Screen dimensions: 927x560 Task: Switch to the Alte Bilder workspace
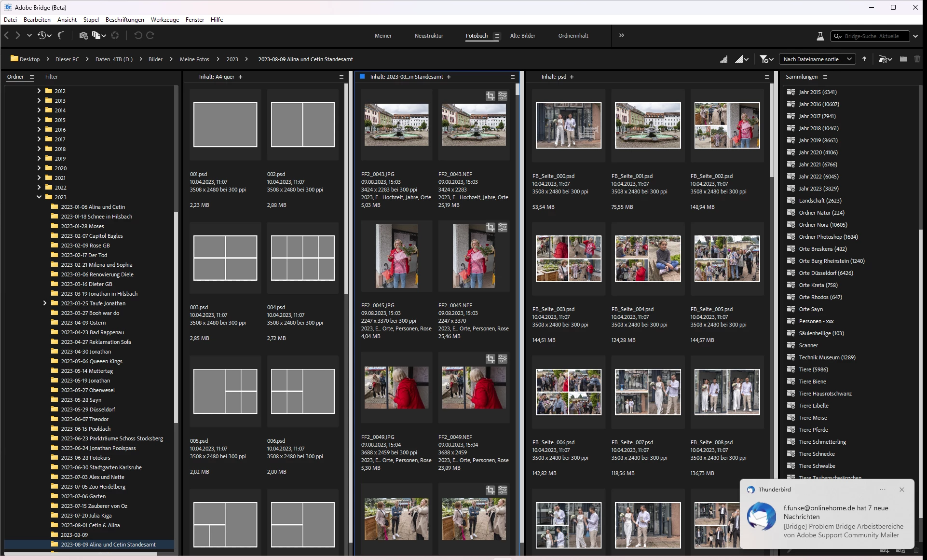[522, 36]
